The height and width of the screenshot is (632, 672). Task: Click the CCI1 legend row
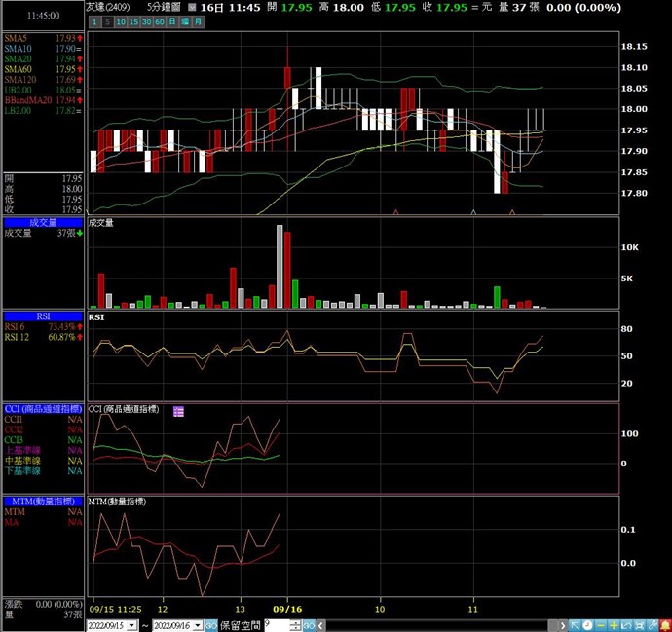pyautogui.click(x=43, y=420)
